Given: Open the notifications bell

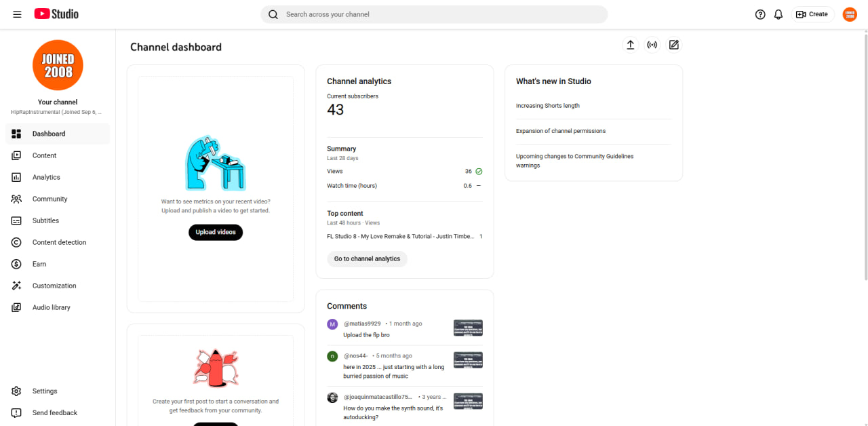Looking at the screenshot, I should point(778,14).
